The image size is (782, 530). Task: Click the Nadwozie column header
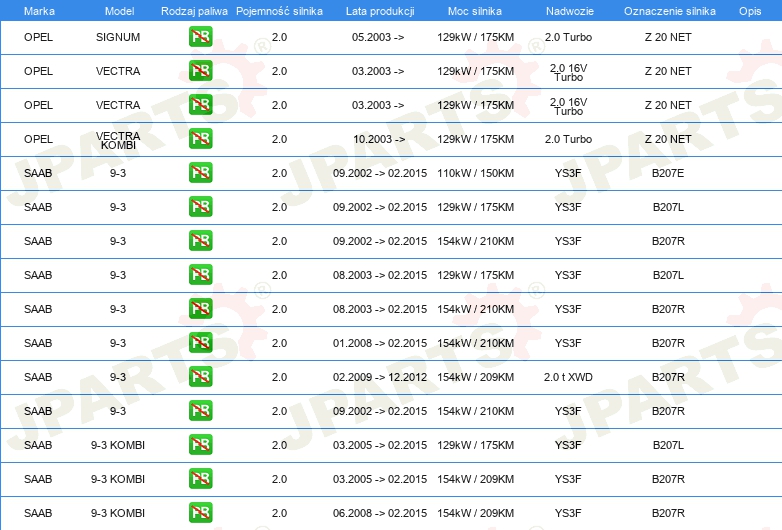(570, 11)
